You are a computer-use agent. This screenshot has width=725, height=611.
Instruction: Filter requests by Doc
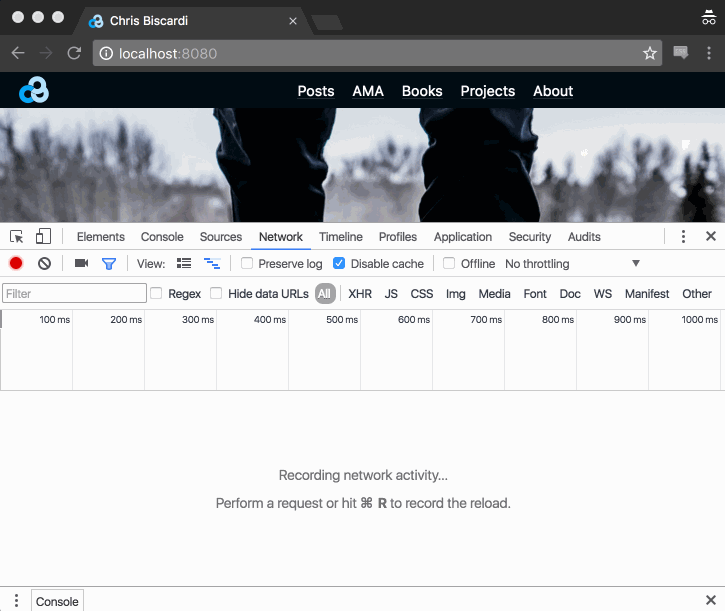pyautogui.click(x=570, y=294)
